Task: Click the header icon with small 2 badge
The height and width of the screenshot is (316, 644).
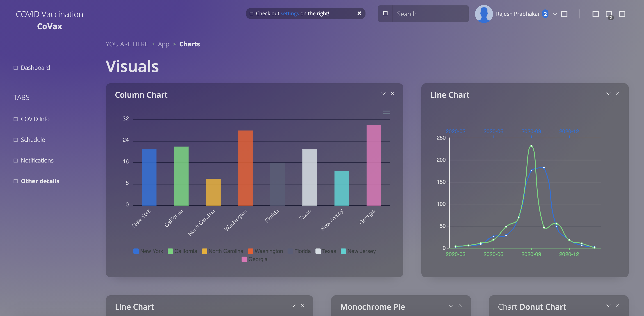Action: pyautogui.click(x=609, y=14)
